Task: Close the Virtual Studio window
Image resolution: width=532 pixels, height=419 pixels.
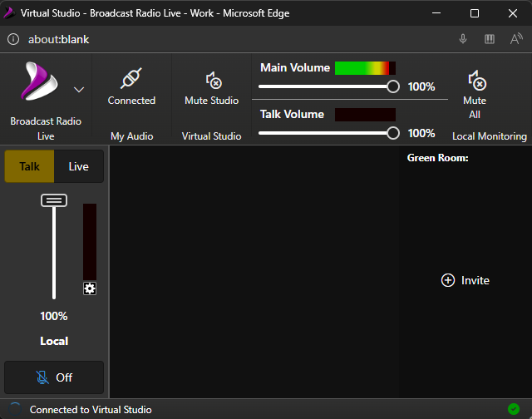Action: pos(513,13)
